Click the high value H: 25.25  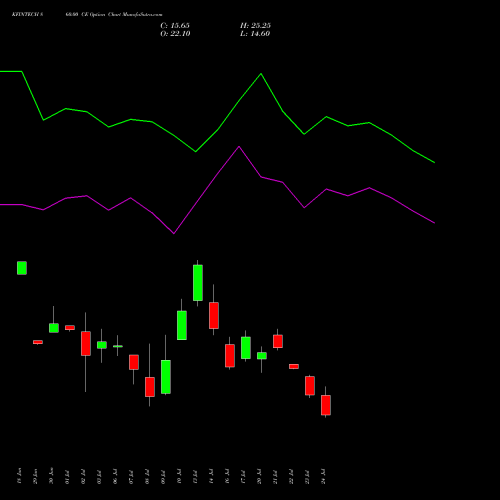(255, 26)
